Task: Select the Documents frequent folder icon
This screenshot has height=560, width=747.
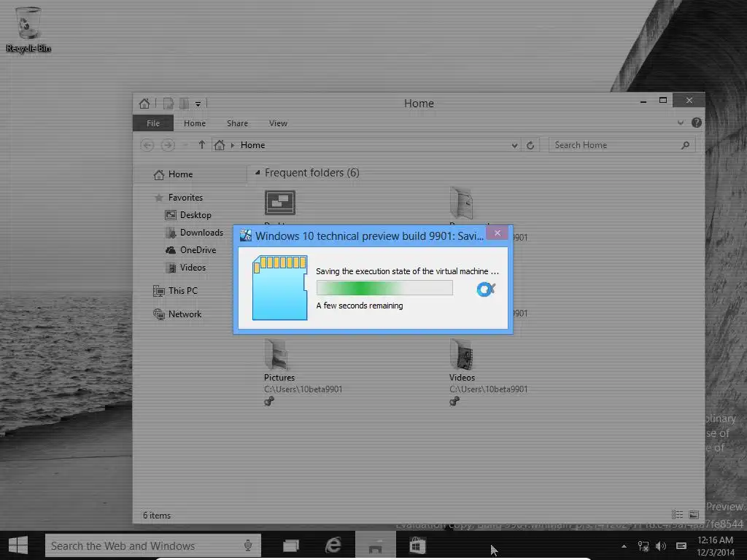Action: pyautogui.click(x=462, y=203)
